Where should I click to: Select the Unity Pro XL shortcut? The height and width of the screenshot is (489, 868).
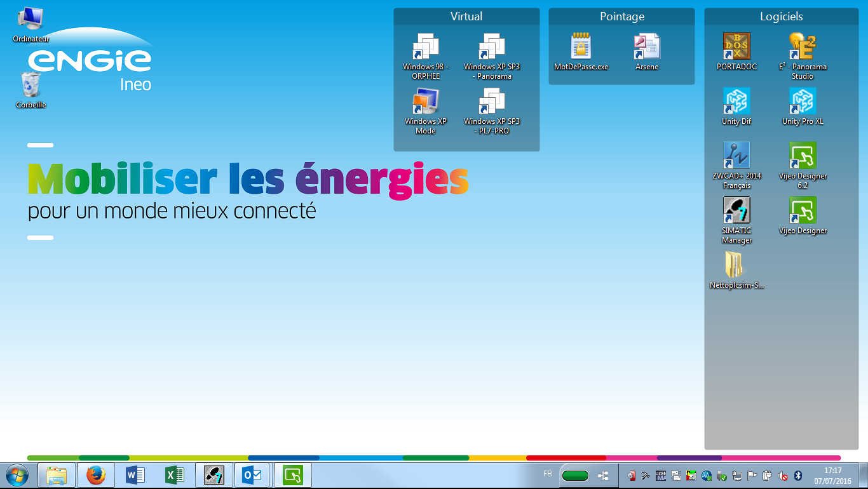coord(803,102)
